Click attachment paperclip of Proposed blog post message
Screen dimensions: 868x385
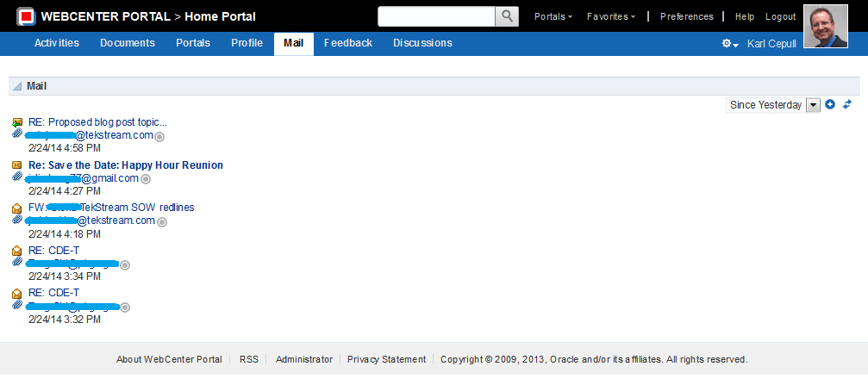pyautogui.click(x=17, y=134)
